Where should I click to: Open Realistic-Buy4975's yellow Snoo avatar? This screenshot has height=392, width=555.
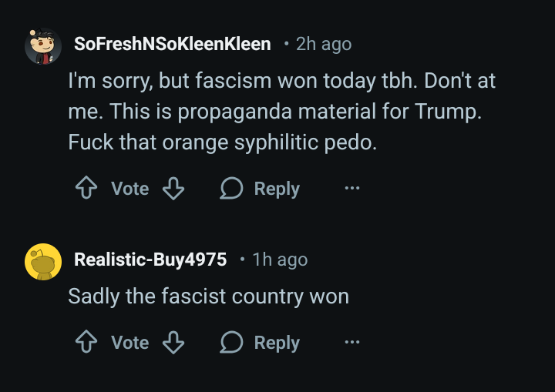(x=43, y=262)
